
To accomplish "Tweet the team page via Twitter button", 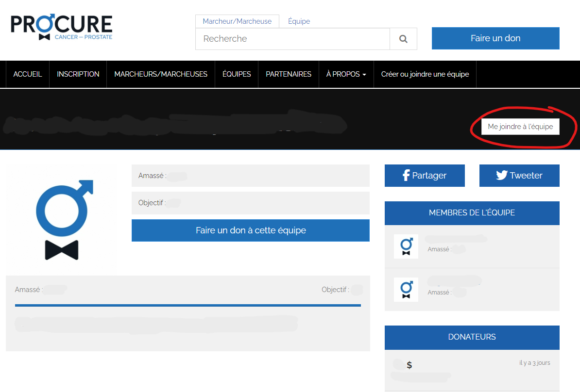I will coord(519,176).
